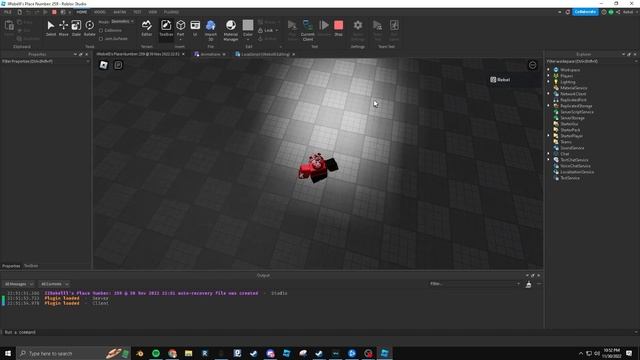This screenshot has height=360, width=640.
Task: Clear the output with the broom icon
Action: click(x=529, y=284)
